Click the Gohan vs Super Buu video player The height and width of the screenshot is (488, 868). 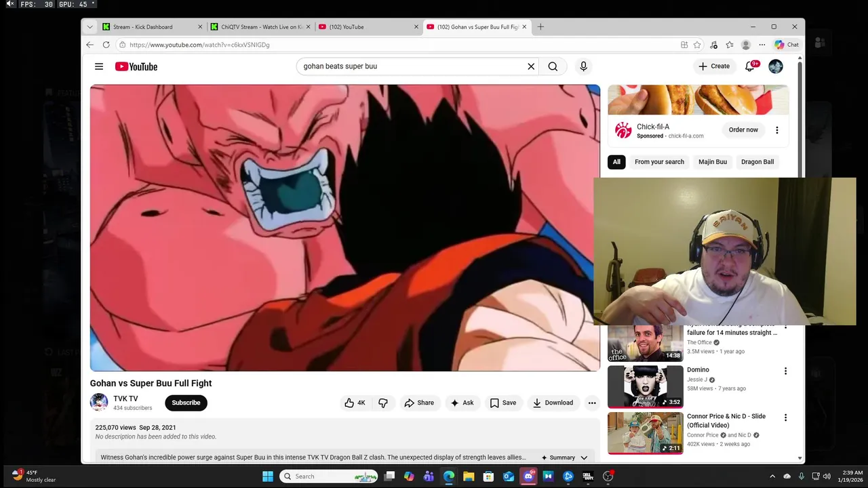coord(345,228)
